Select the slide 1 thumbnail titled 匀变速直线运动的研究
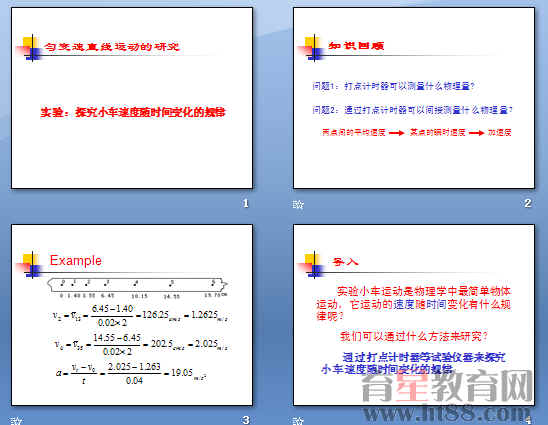Viewport: 548px width, 425px height. (132, 98)
